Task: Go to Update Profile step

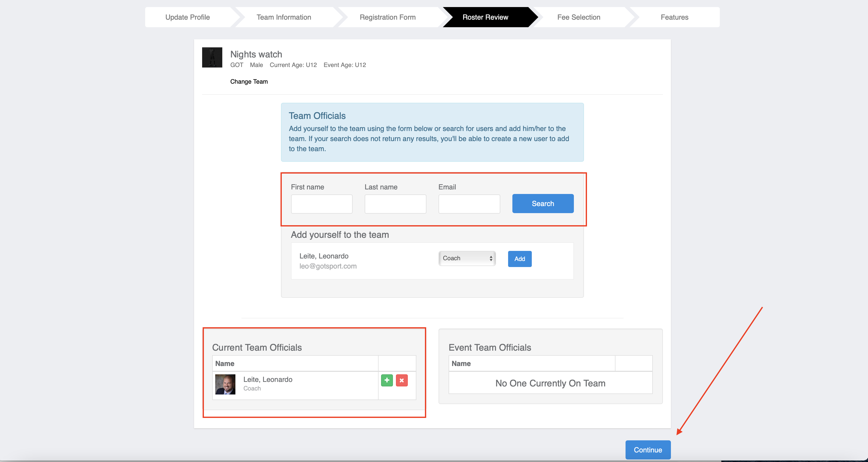Action: (187, 17)
